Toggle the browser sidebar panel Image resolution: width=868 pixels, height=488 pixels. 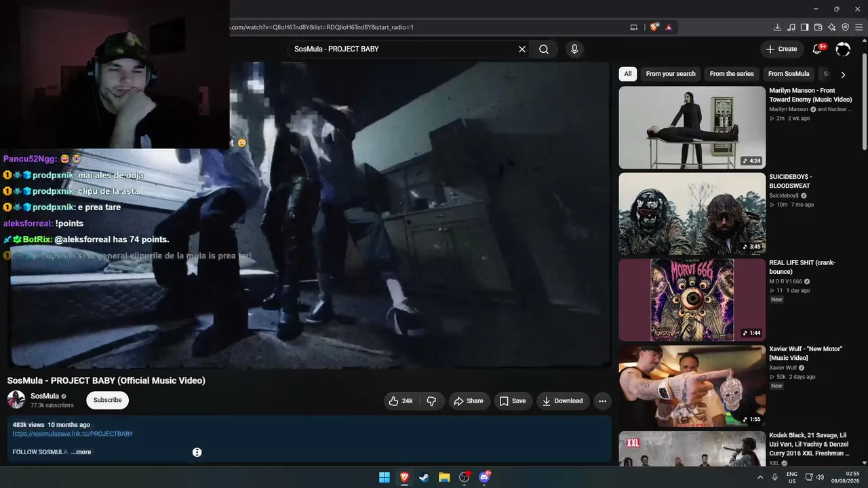click(804, 27)
